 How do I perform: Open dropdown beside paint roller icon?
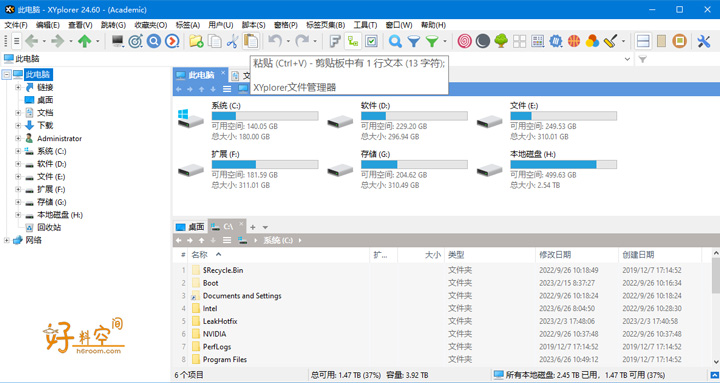623,41
